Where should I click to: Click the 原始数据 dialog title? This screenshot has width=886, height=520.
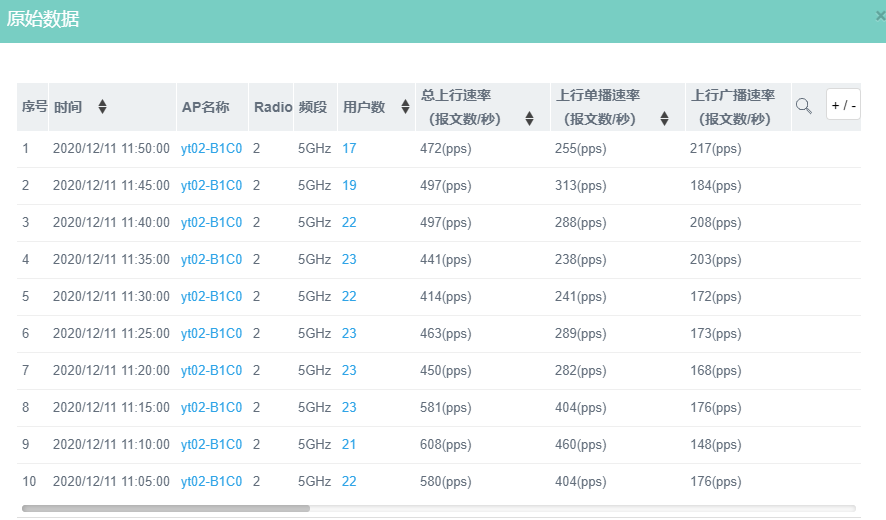pos(43,19)
